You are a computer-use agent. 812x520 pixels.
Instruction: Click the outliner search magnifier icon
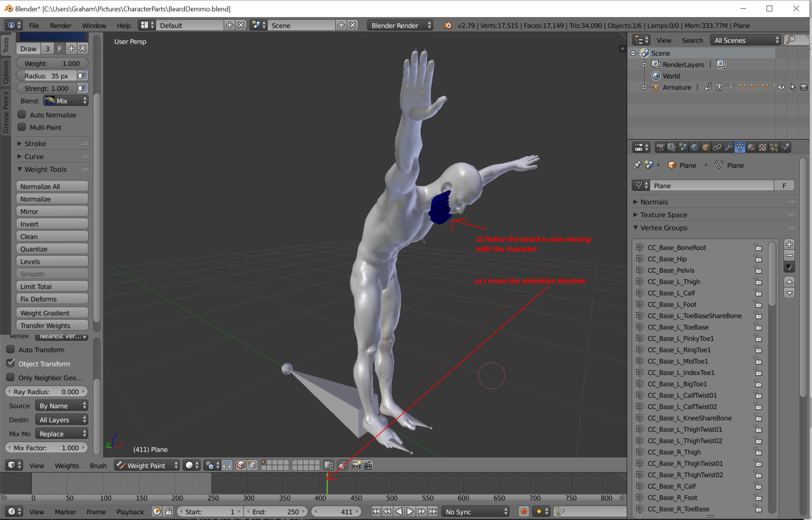[790, 40]
